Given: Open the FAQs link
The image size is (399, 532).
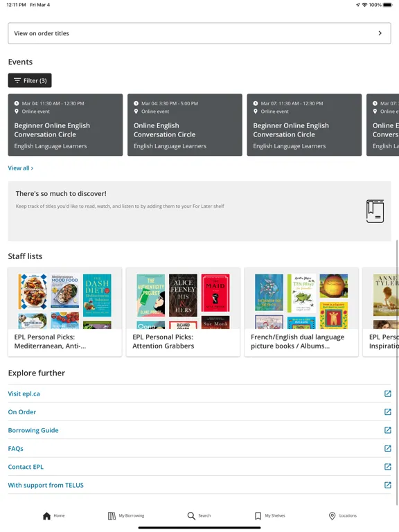Looking at the screenshot, I should (16, 449).
